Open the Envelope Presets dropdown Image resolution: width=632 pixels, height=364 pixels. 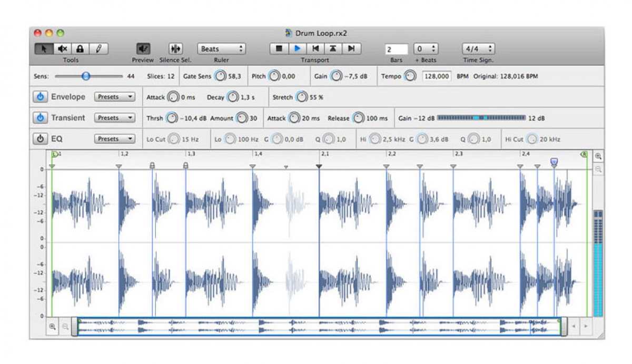pos(115,97)
